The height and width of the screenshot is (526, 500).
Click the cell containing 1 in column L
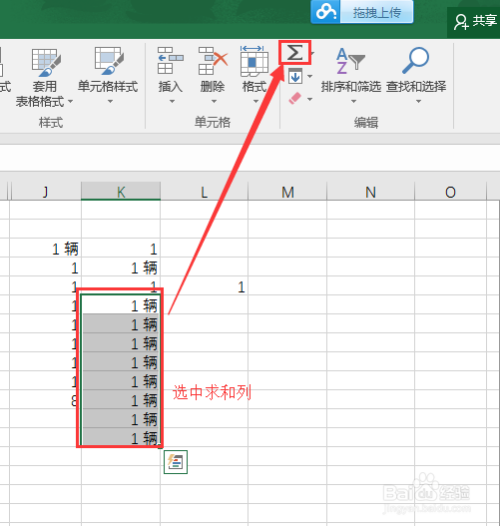tap(205, 287)
